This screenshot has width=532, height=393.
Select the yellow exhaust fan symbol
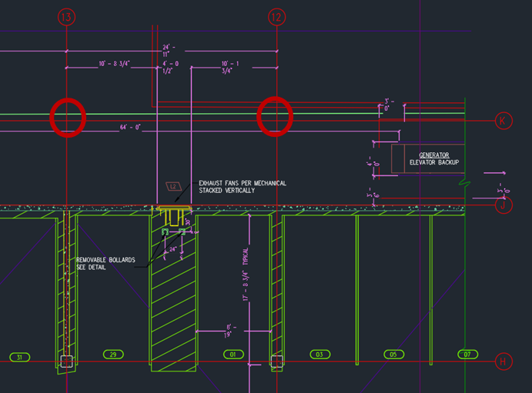174,210
